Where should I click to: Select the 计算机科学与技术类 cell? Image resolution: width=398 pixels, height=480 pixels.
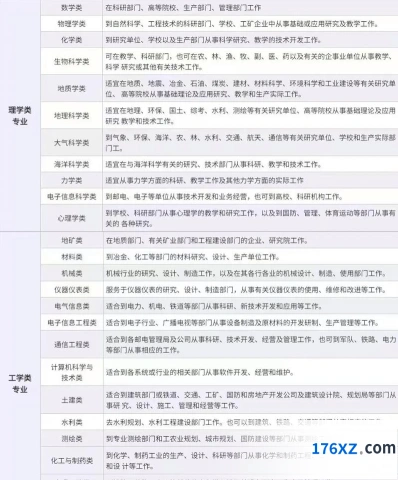point(72,372)
